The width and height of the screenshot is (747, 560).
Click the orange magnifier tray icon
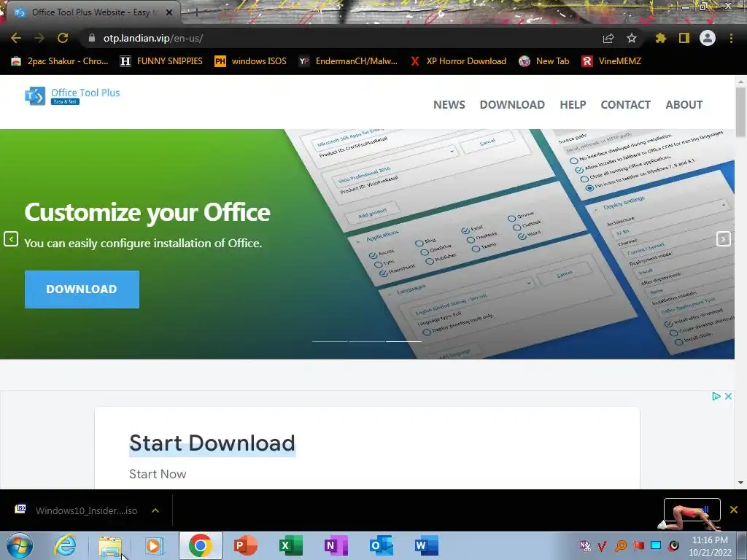[621, 545]
